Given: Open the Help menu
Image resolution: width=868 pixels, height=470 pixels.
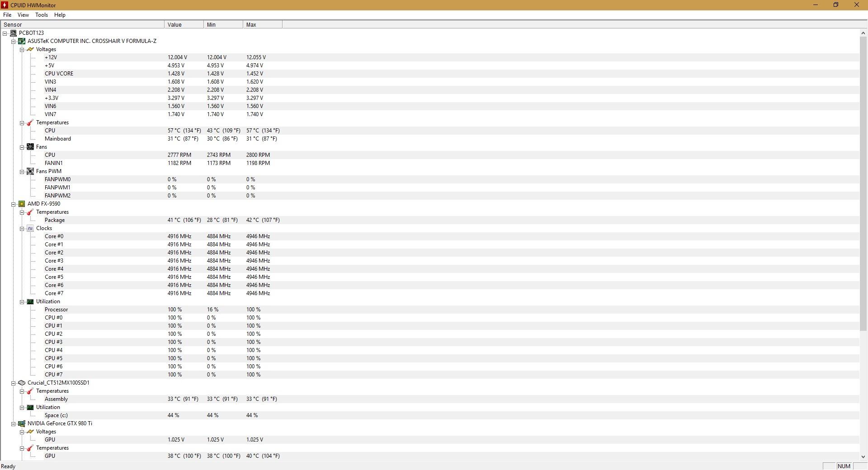Looking at the screenshot, I should [60, 15].
